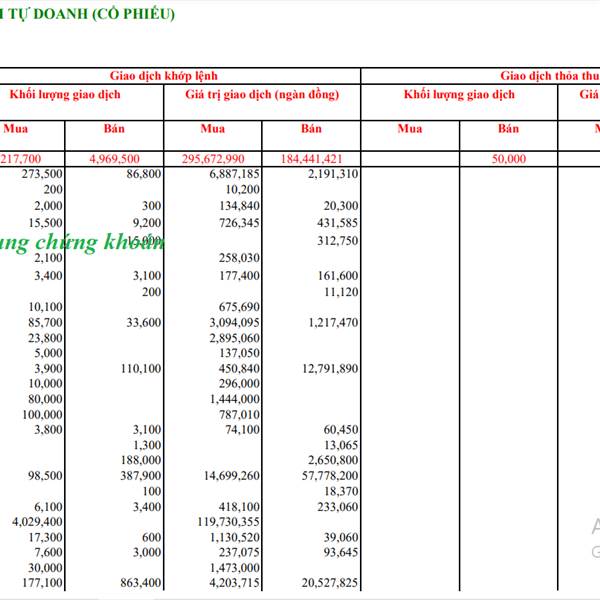Screen dimensions: 600x600
Task: Select the cell 119,730,355
Action: coord(228,522)
